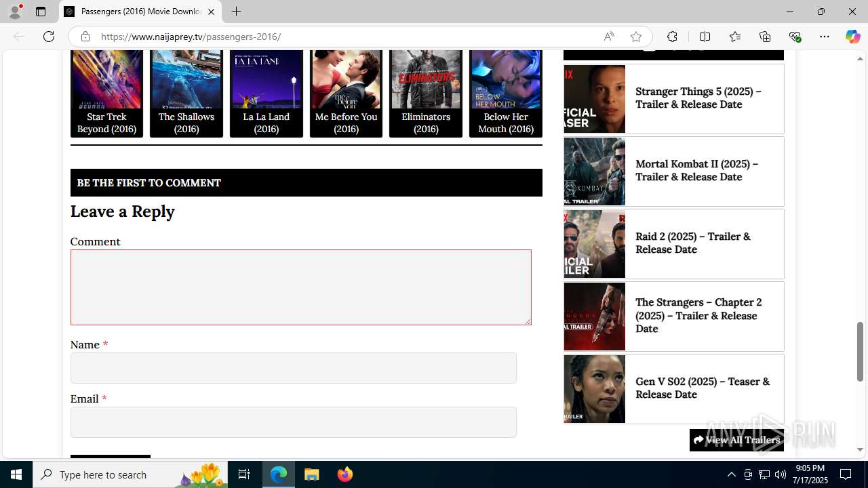The width and height of the screenshot is (868, 488).
Task: Open Settings and more ellipsis menu
Action: coord(825,37)
